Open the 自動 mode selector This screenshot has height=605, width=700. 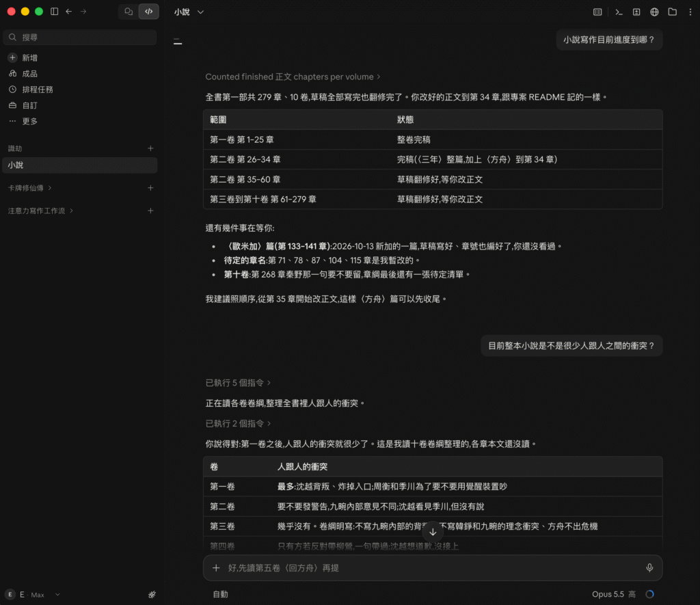pyautogui.click(x=220, y=594)
